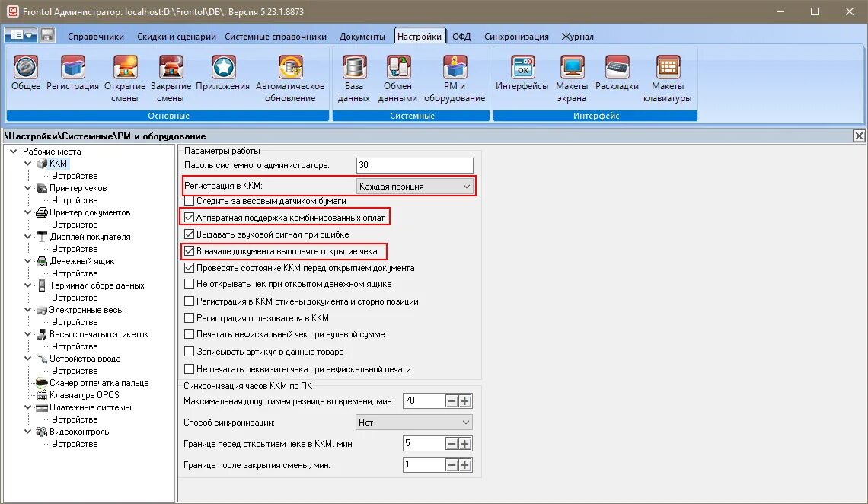Collapse the Электронные весы branch
Screen dimensions: 868x504
click(x=27, y=310)
